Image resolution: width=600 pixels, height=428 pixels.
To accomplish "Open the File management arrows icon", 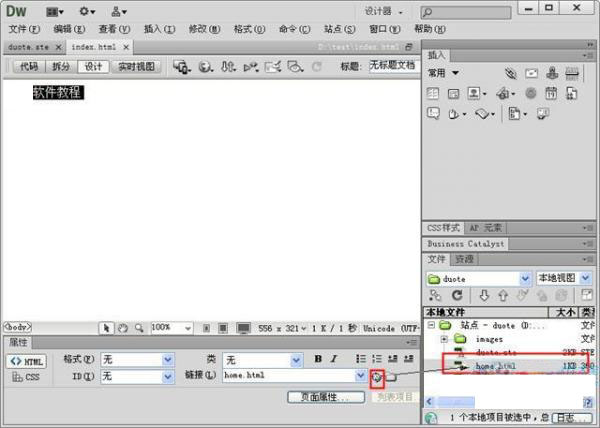I will click(228, 67).
